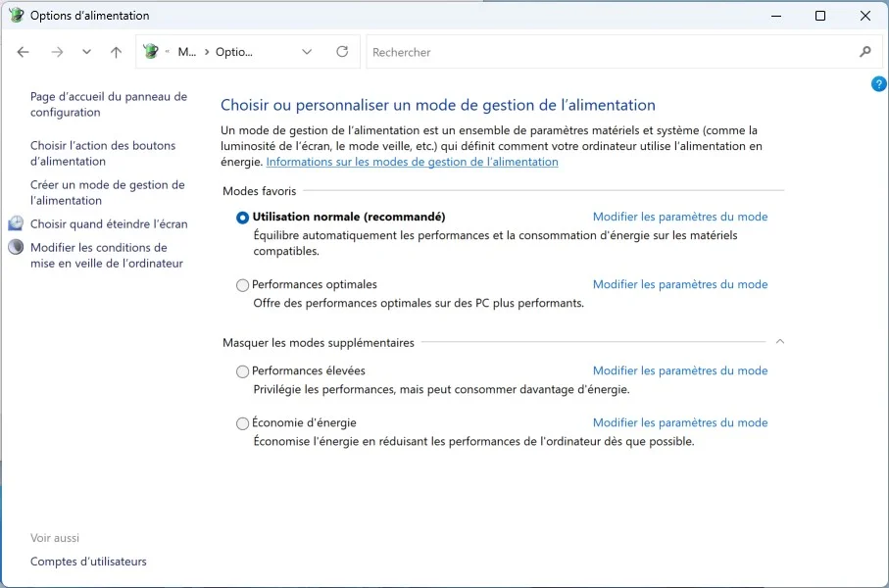Open Informations sur les modes de gestion link
The image size is (889, 588).
pyautogui.click(x=413, y=162)
